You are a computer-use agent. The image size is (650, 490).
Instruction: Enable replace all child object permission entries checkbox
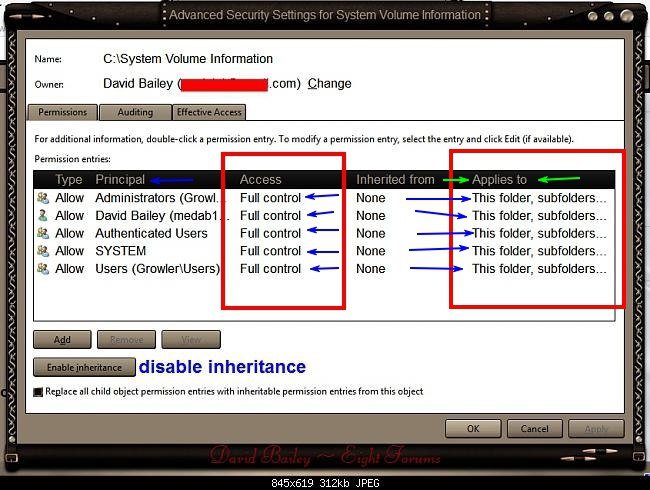coord(38,392)
